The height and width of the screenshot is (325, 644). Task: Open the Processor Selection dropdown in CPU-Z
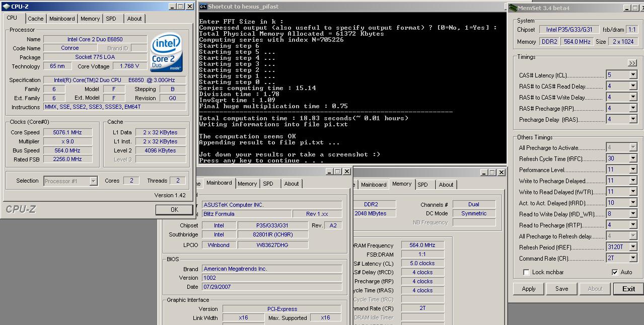pyautogui.click(x=93, y=181)
